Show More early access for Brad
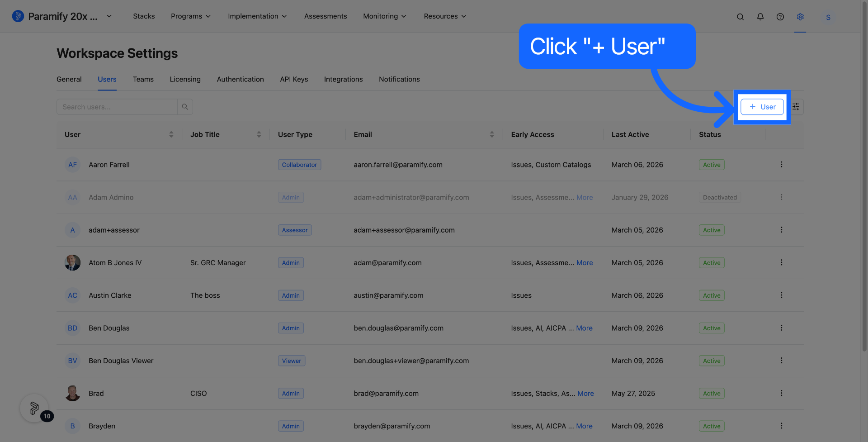The width and height of the screenshot is (868, 442). point(586,393)
